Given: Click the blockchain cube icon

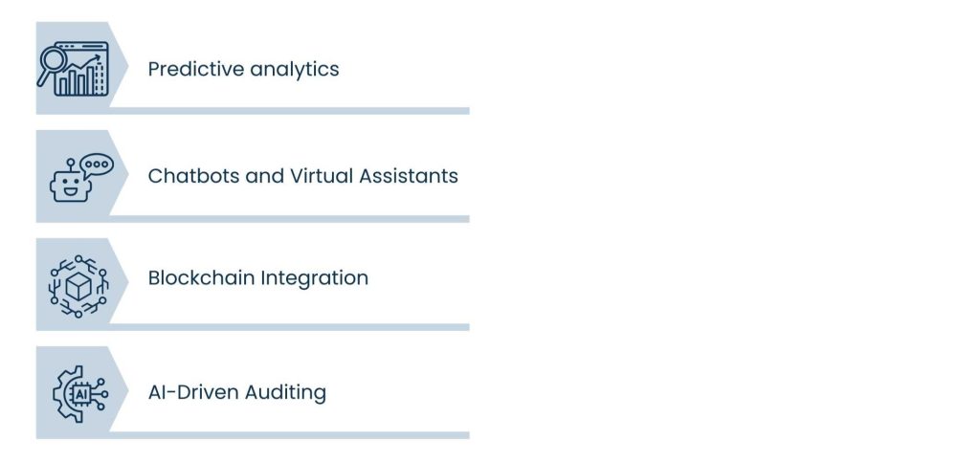Looking at the screenshot, I should [x=78, y=284].
